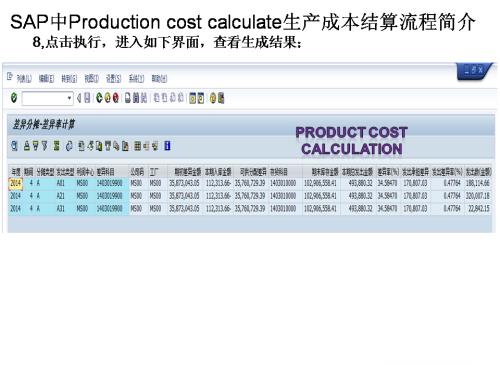Open the window menu icon left of 列表
500x365 pixels.
coord(10,76)
